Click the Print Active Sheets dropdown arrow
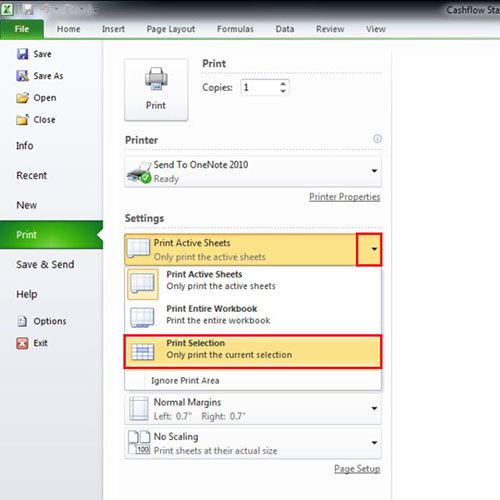 (369, 249)
